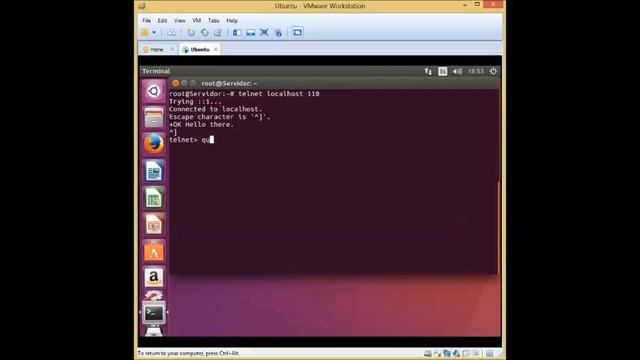Click the Send Ctrl+Alt+Del toolbar icon
640x360 pixels.
tap(171, 33)
